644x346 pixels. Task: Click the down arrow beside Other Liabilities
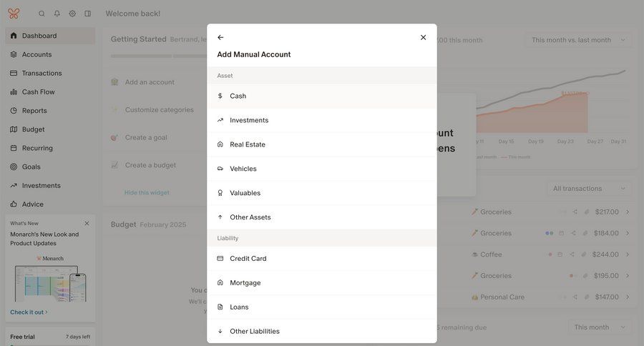(x=220, y=331)
